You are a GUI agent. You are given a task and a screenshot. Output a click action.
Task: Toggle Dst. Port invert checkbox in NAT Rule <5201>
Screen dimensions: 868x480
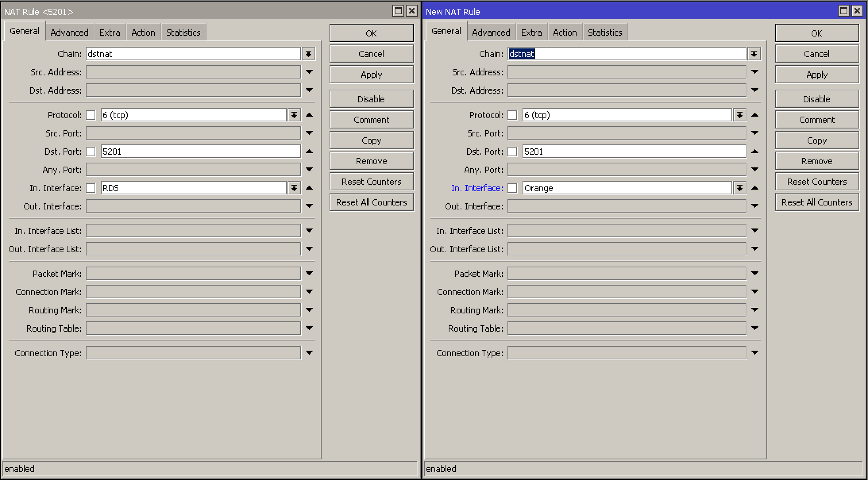[91, 152]
